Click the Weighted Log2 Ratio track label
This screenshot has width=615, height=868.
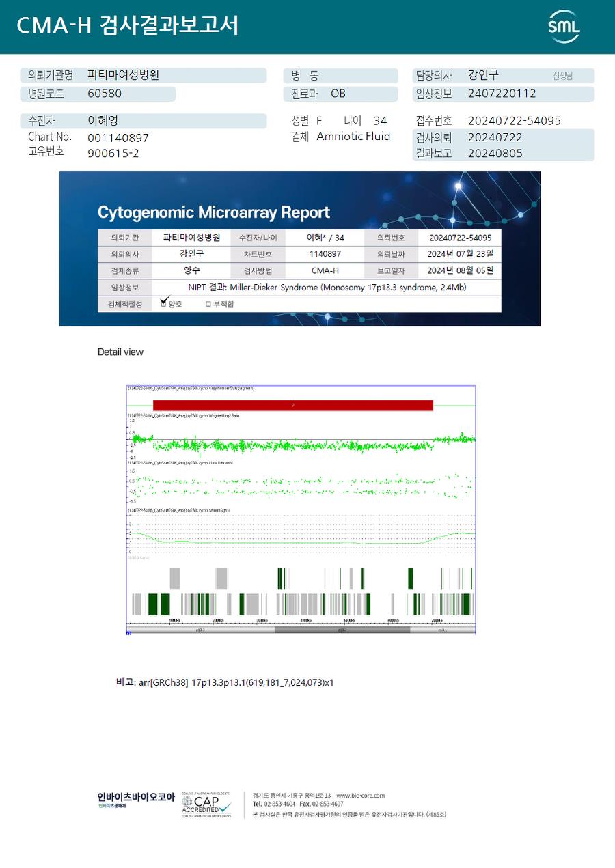click(x=183, y=415)
